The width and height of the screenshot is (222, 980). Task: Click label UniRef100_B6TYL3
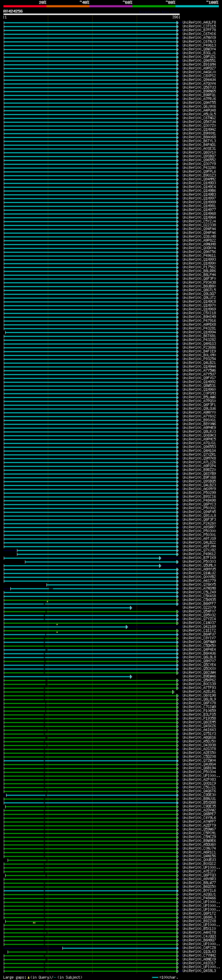pos(199,141)
